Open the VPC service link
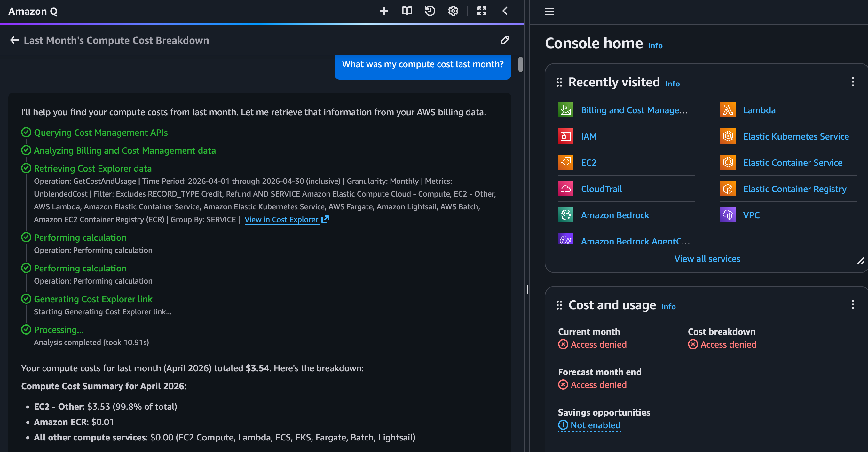Screen dimensions: 868x452 point(751,215)
